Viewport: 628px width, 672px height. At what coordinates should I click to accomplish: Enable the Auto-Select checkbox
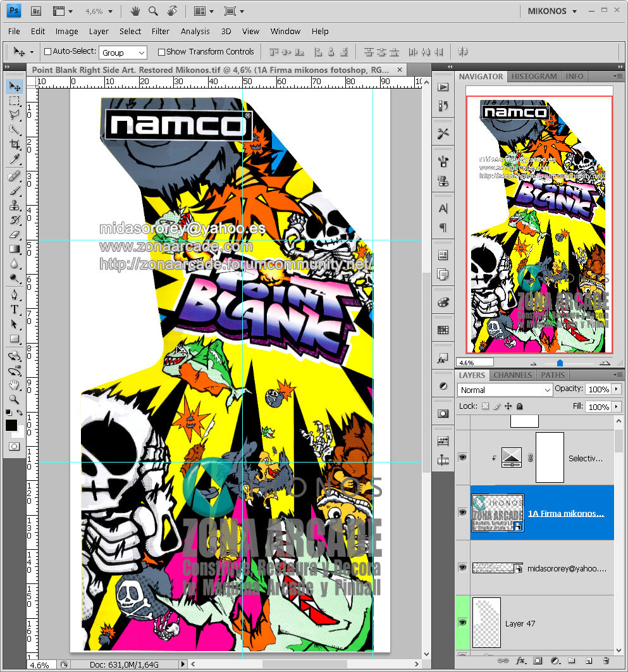point(47,52)
